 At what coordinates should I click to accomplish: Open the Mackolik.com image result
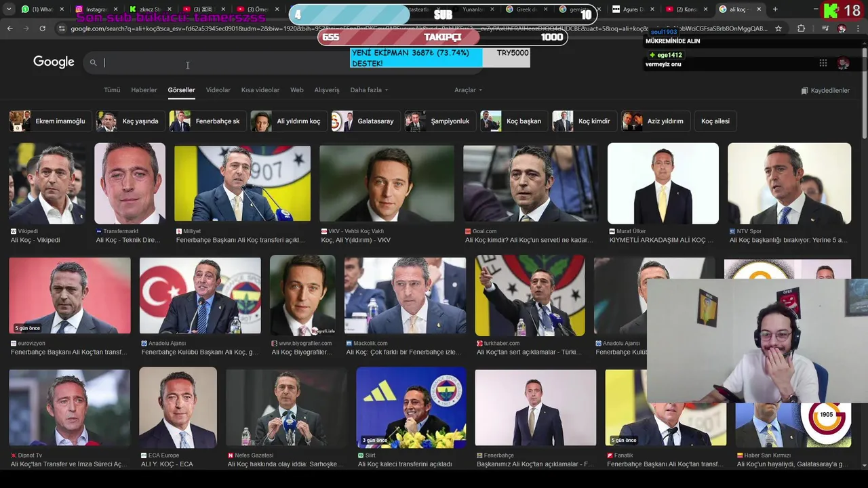pos(405,296)
